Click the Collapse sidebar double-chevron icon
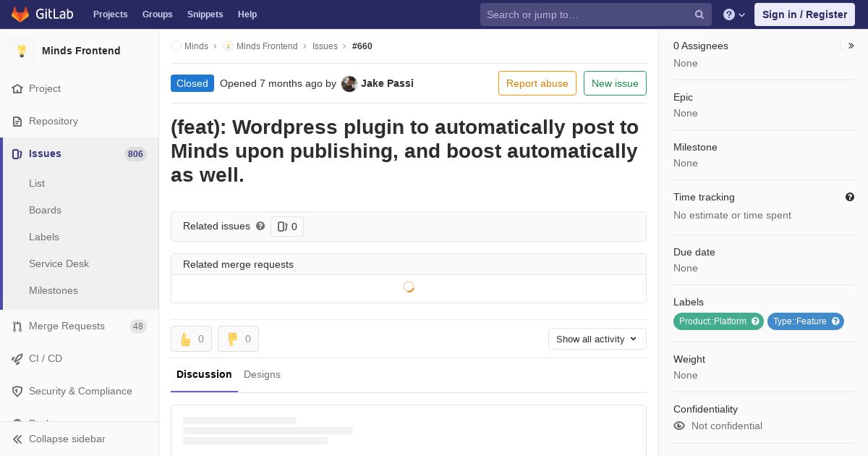 tap(17, 439)
